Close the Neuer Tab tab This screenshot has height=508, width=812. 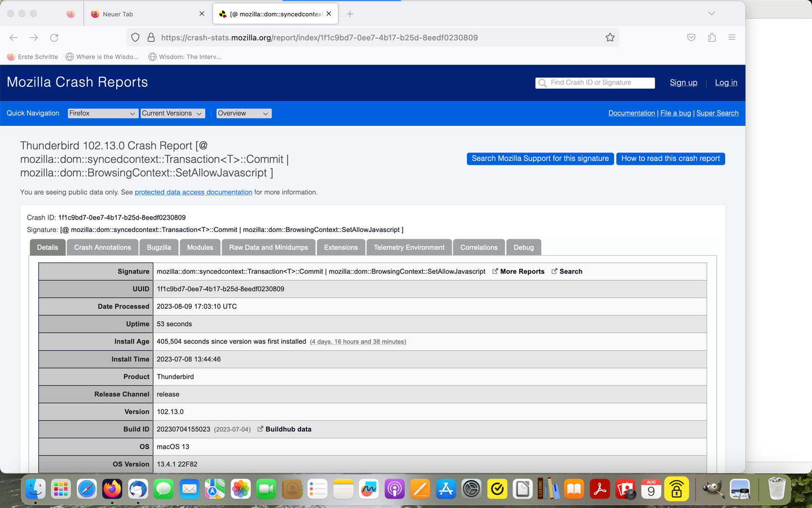click(x=202, y=14)
